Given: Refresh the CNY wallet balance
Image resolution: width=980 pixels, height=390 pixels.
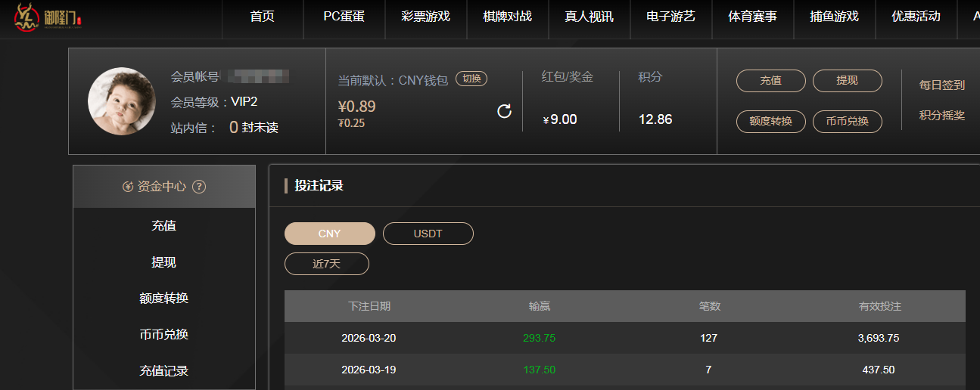Looking at the screenshot, I should [x=505, y=112].
